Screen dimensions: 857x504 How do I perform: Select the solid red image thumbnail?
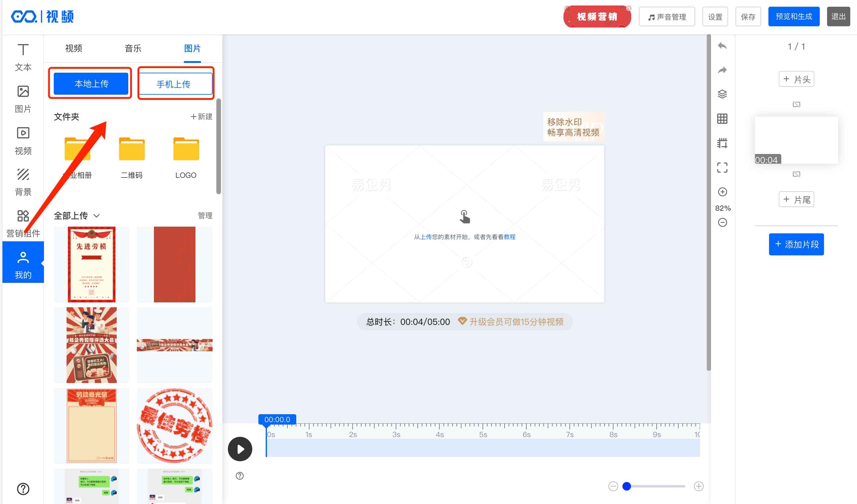coord(174,264)
